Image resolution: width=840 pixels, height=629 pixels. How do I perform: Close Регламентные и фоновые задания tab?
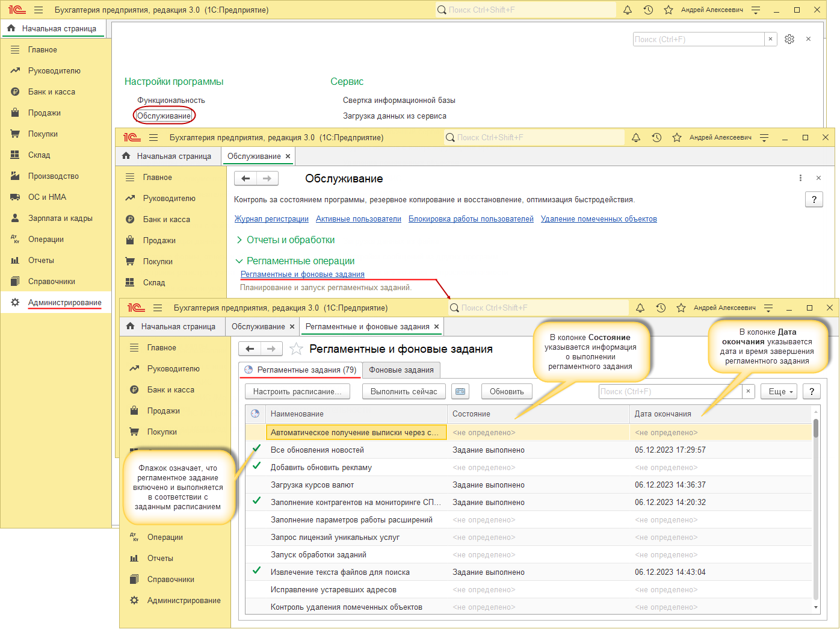click(x=436, y=326)
